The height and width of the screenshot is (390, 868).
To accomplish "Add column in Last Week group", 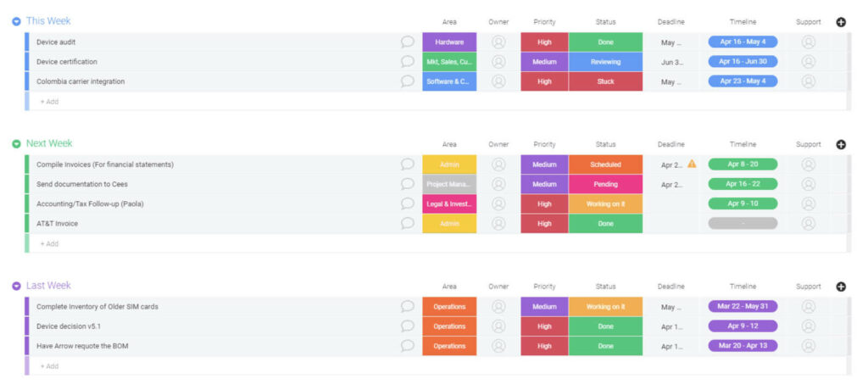I will coord(841,287).
